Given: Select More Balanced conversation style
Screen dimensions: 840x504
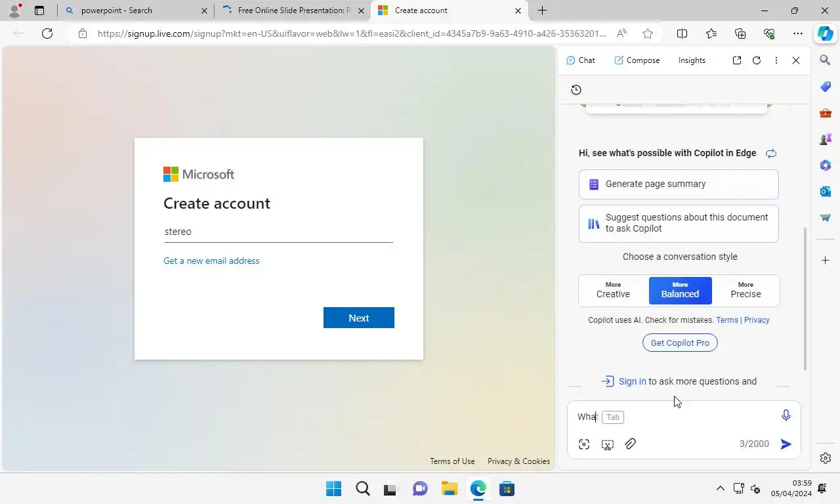Looking at the screenshot, I should click(x=680, y=290).
